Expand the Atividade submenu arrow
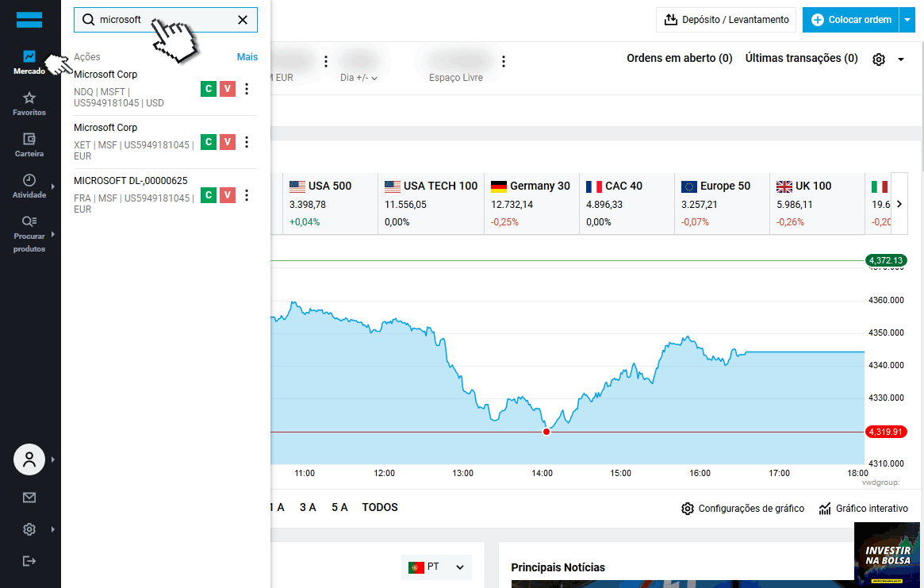This screenshot has height=588, width=924. click(x=53, y=186)
